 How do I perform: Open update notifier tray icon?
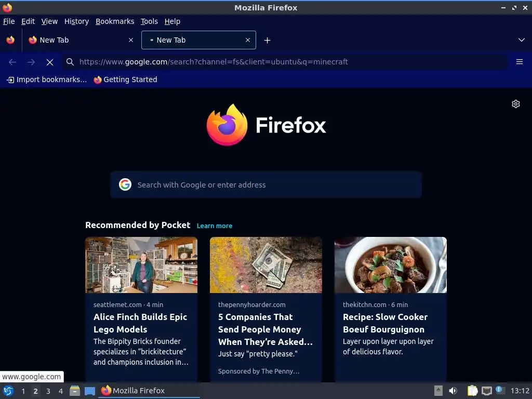(x=500, y=390)
